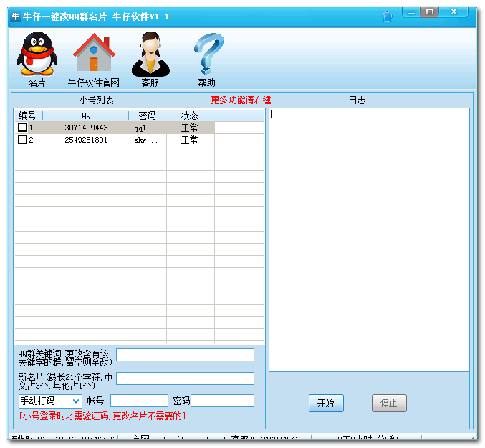Click 正常 status in row 2

coord(189,140)
